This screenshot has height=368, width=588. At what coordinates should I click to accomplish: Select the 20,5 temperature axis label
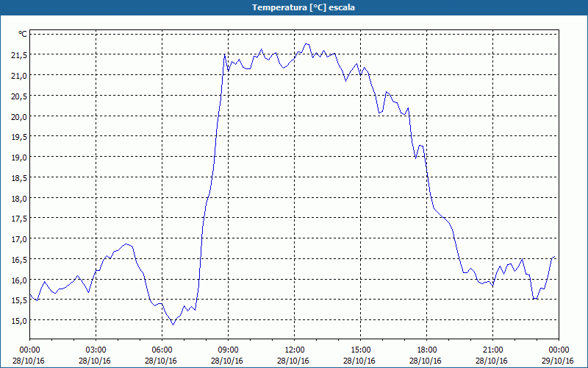coord(20,96)
